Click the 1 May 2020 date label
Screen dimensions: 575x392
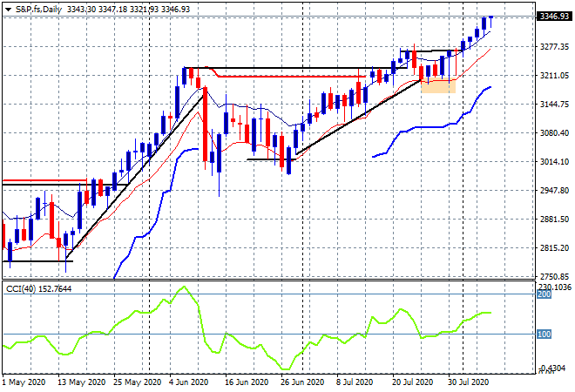[24, 382]
